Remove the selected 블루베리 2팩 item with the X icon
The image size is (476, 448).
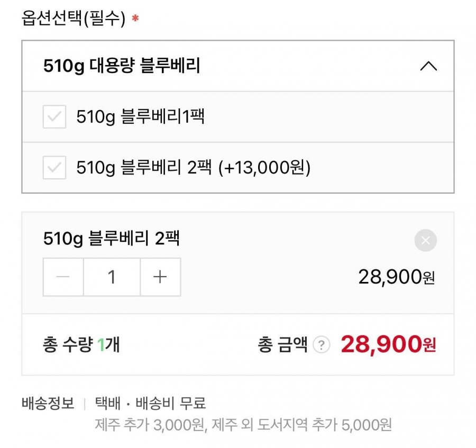(x=426, y=241)
